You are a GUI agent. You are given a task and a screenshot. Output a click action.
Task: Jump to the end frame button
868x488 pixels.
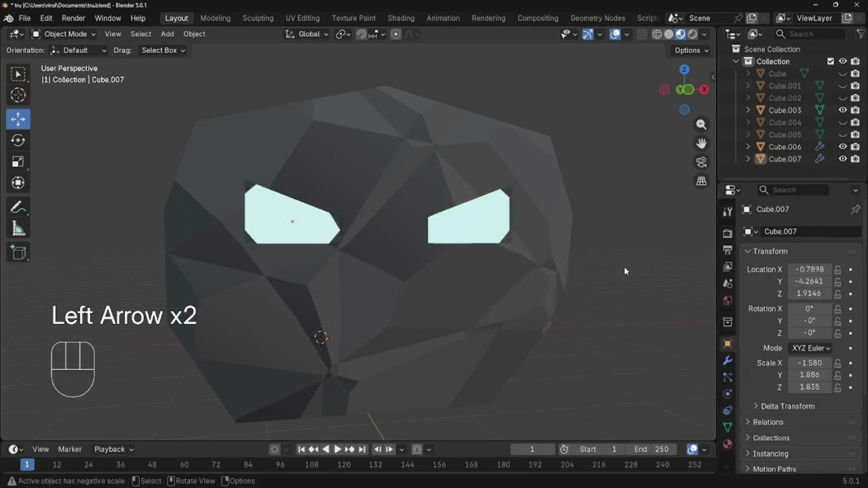pos(362,449)
